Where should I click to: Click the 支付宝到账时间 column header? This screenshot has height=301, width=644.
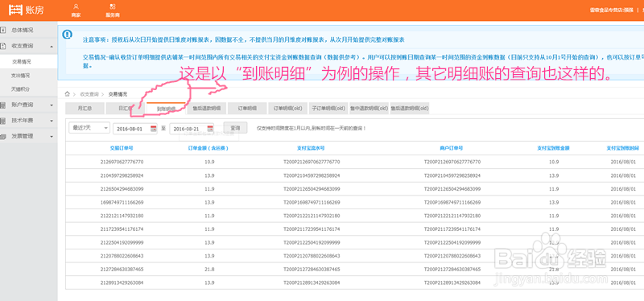point(622,148)
